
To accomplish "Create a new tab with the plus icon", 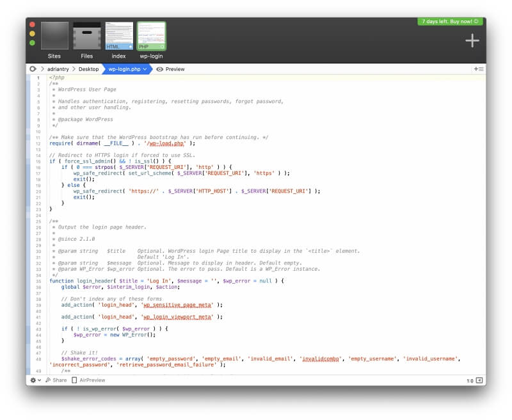I will click(x=471, y=40).
